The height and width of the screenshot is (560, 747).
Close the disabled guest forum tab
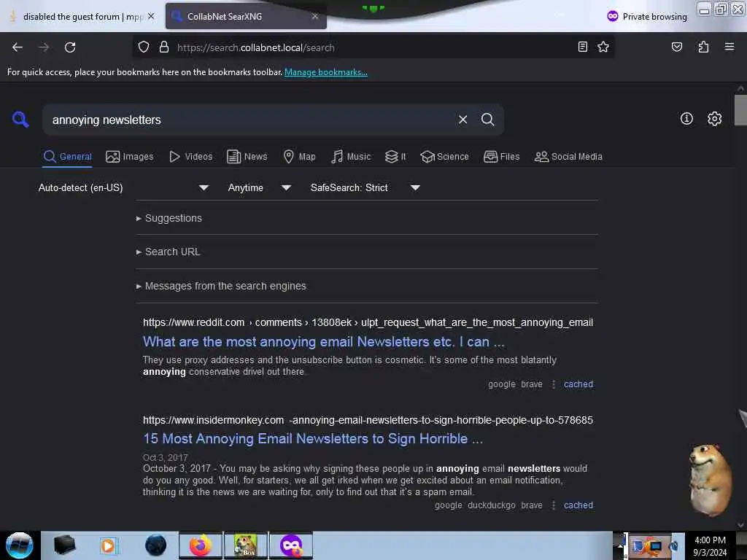point(151,16)
